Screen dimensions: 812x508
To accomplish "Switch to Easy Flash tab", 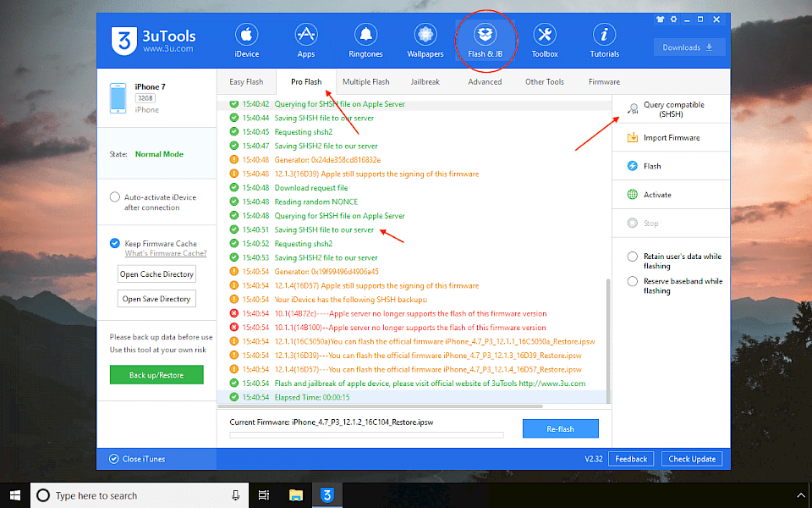I will coord(246,82).
